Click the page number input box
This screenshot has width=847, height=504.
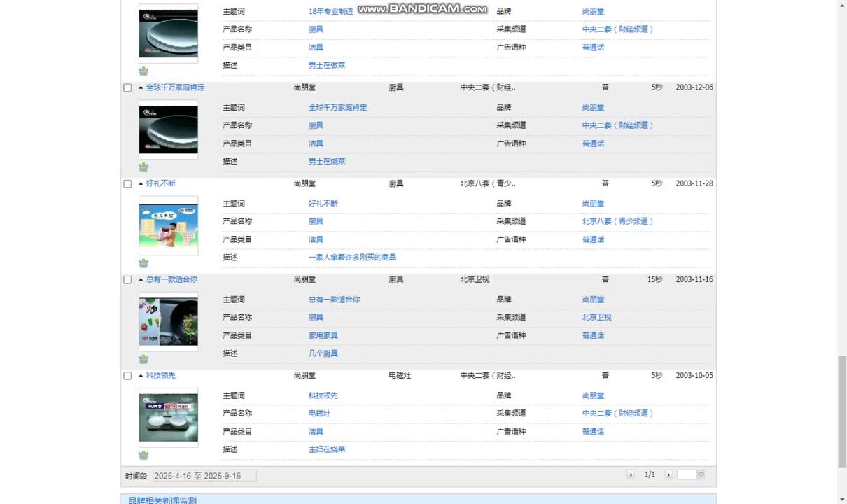point(687,475)
